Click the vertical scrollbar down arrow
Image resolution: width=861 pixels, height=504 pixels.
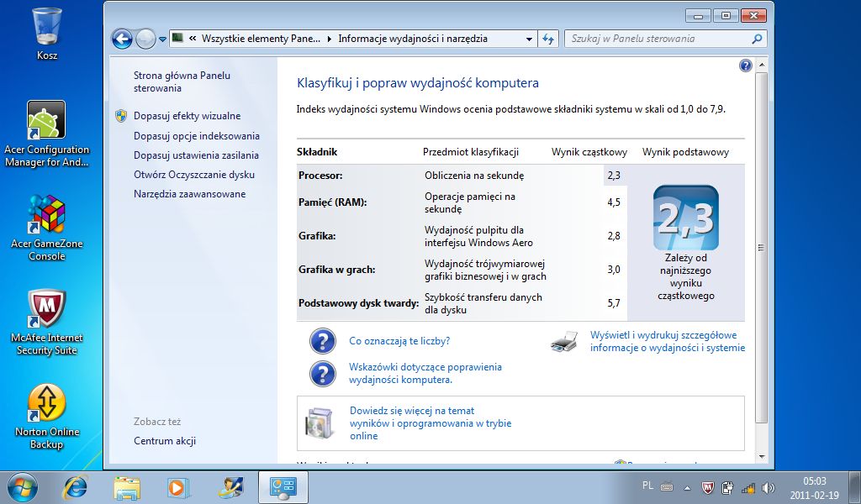click(x=761, y=456)
